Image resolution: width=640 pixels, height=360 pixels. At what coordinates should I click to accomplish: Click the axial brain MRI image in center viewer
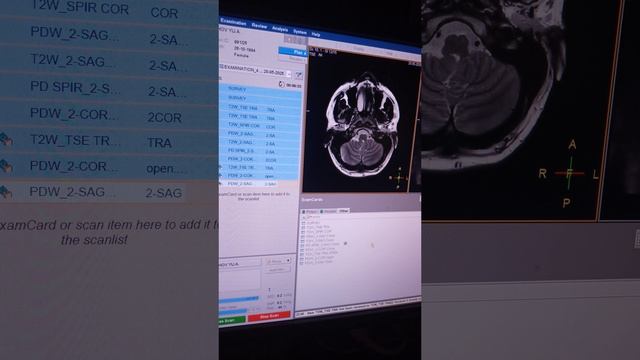click(x=362, y=125)
